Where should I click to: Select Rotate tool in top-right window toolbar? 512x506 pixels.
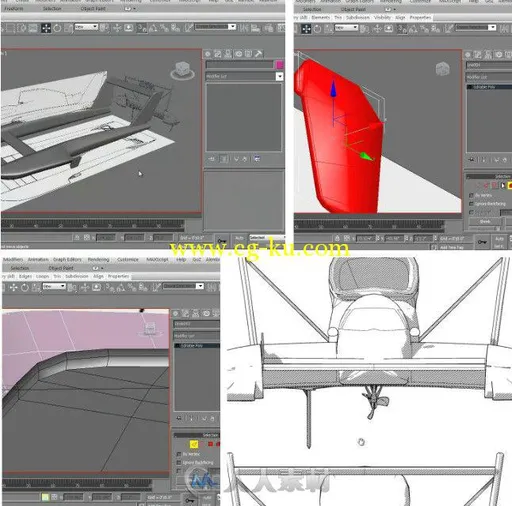click(x=317, y=29)
